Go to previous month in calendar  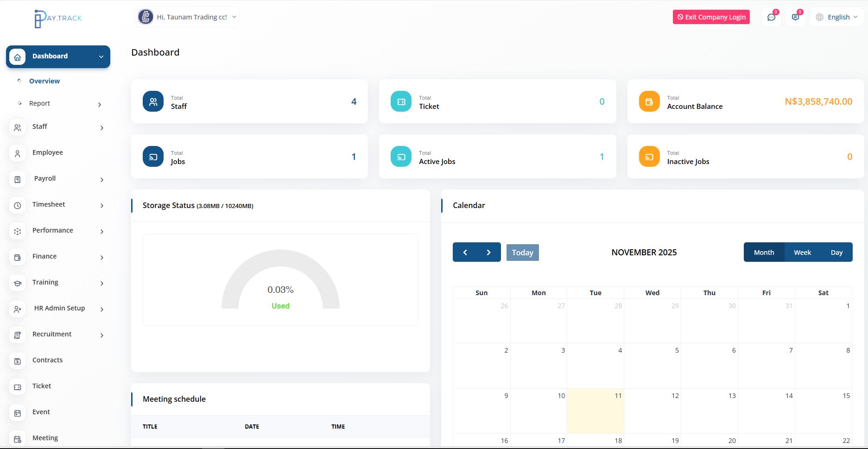click(465, 253)
